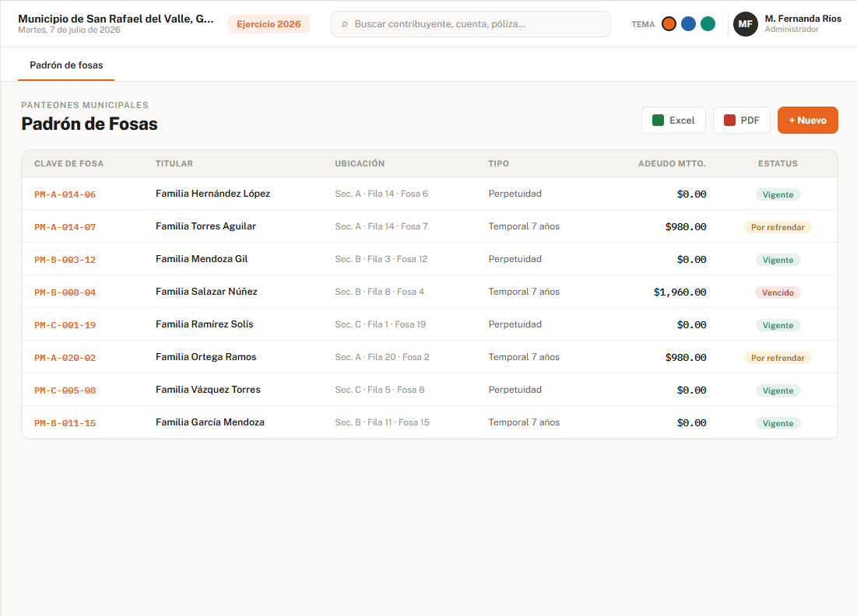Select the blue theme color

689,24
